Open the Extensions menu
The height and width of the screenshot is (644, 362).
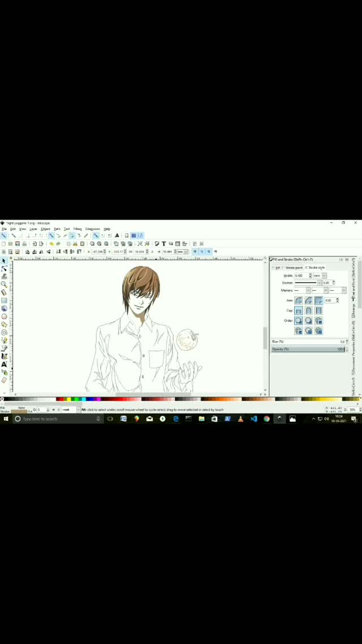[92, 229]
